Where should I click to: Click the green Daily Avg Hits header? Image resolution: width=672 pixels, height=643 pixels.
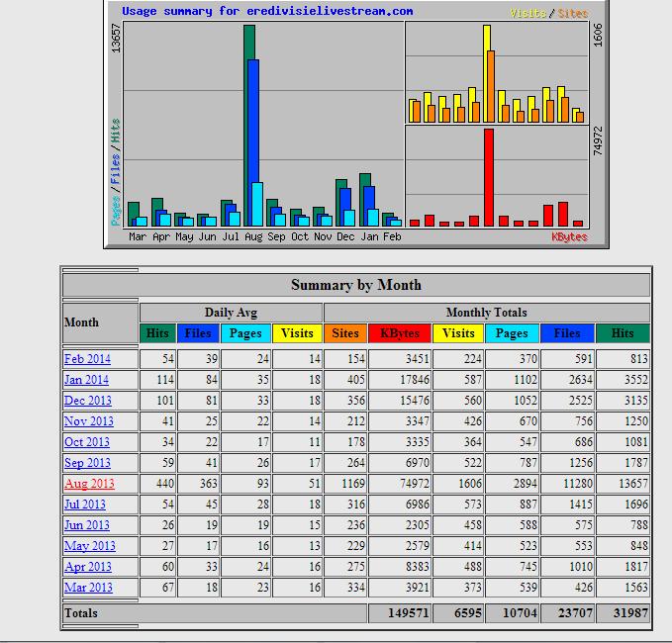[x=157, y=333]
